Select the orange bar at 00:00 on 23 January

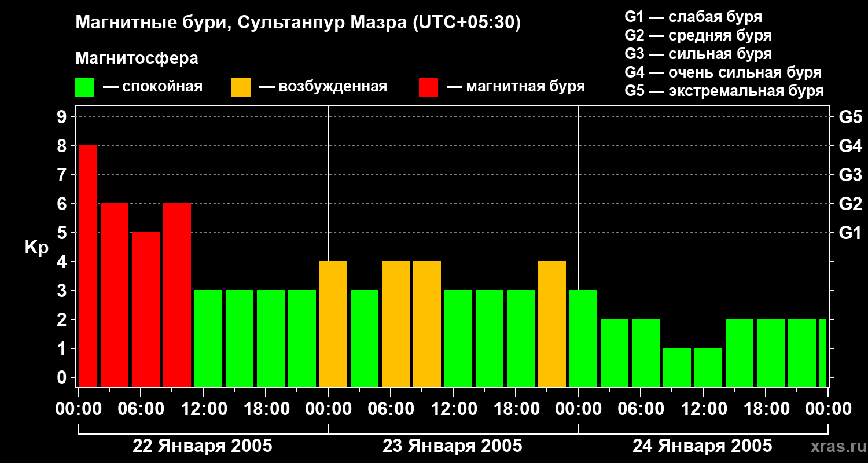pyautogui.click(x=333, y=324)
